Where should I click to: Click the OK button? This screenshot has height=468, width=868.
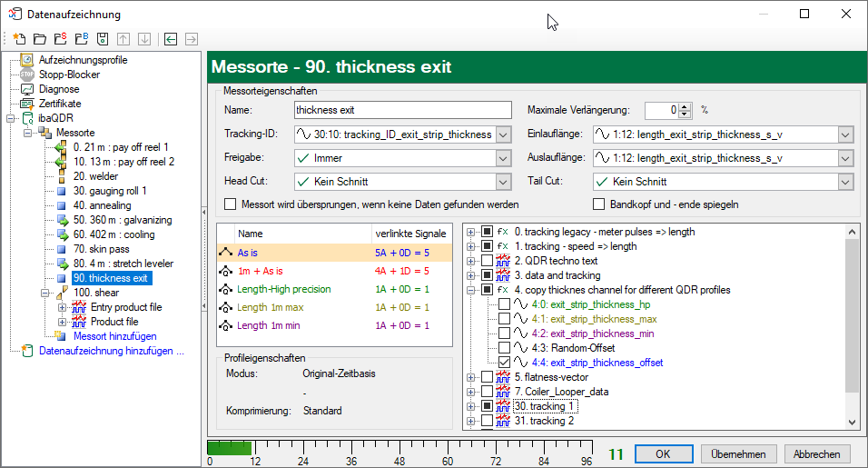pyautogui.click(x=663, y=454)
